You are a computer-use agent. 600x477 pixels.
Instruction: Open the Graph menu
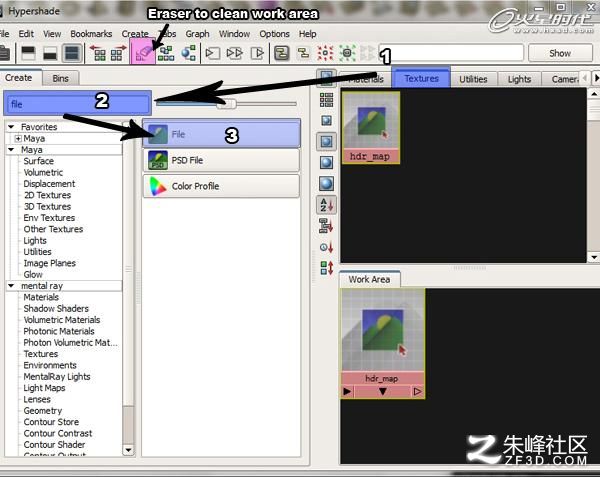click(197, 34)
